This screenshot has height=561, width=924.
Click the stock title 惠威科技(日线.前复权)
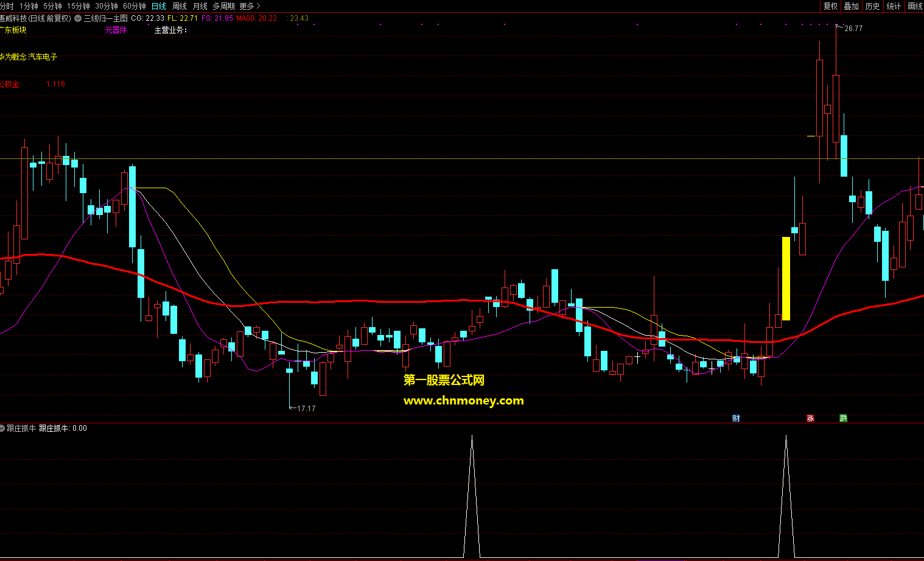[35, 18]
